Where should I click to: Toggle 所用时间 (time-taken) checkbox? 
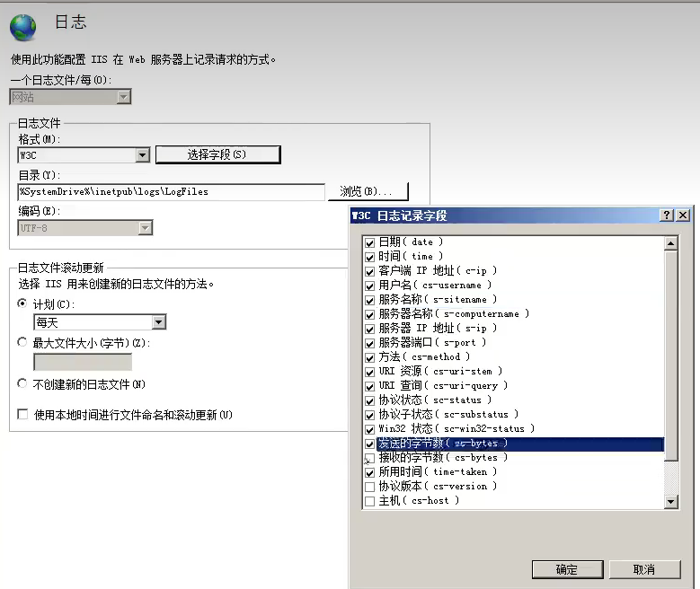pos(369,472)
